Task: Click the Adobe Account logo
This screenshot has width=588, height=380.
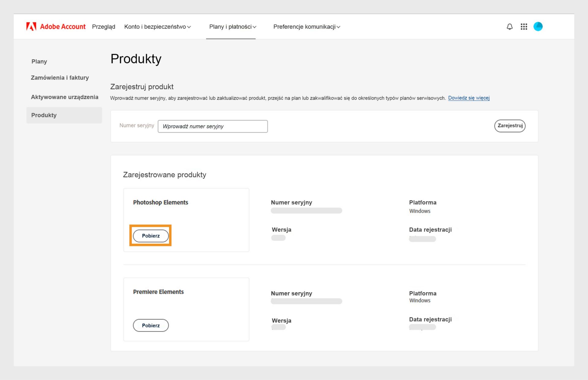Action: (x=56, y=26)
